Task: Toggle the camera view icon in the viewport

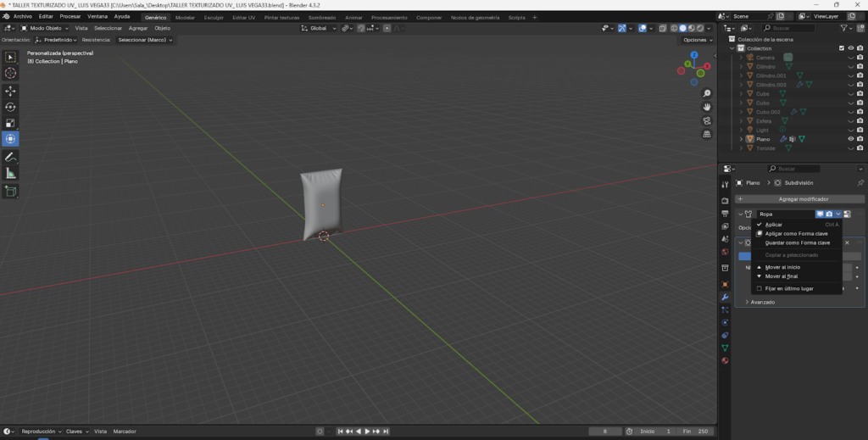Action: (707, 120)
